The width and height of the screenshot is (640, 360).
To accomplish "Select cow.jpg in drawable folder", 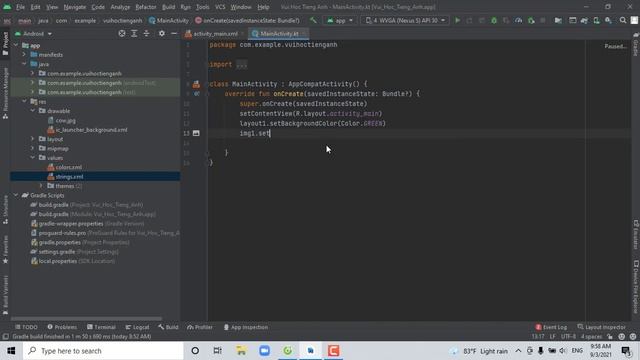I will click(62, 120).
